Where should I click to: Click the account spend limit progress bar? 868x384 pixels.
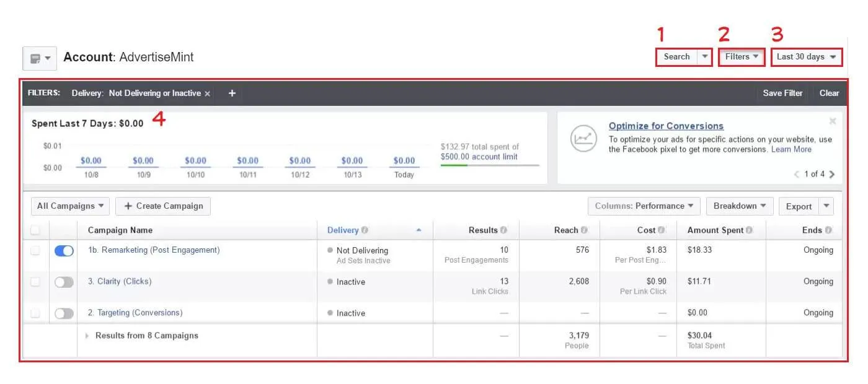point(490,165)
